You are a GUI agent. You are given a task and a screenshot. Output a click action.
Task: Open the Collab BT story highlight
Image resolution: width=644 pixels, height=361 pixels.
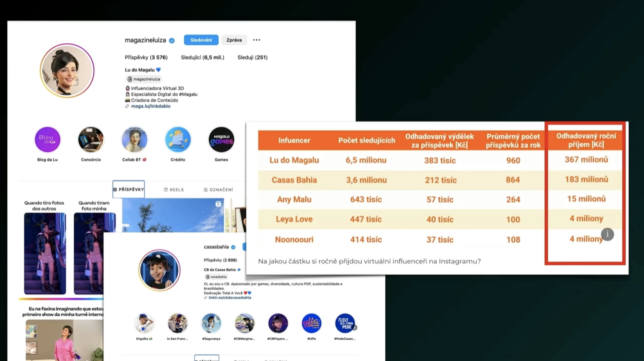(x=134, y=140)
